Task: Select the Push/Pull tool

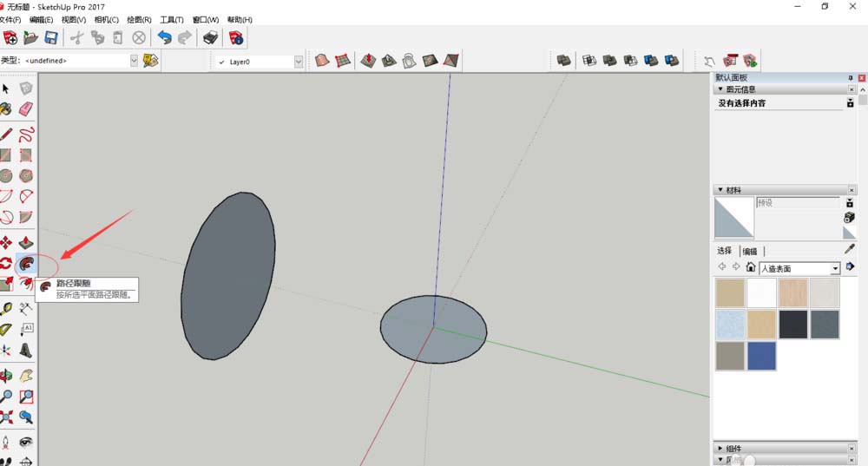Action: pyautogui.click(x=25, y=242)
